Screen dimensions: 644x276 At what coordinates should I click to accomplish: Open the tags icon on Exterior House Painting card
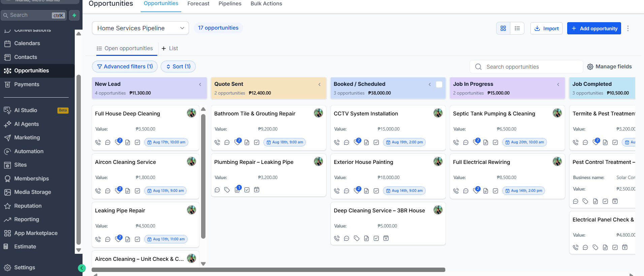pyautogui.click(x=357, y=191)
